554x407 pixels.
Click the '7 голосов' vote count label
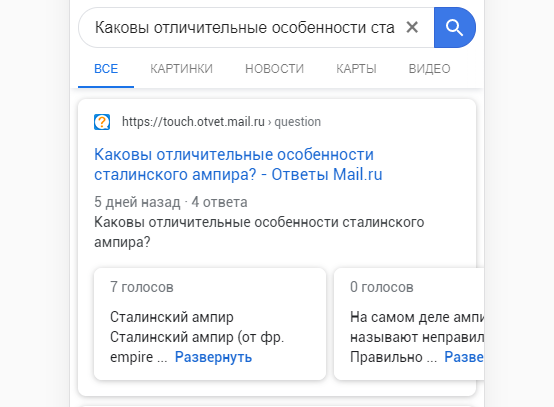pyautogui.click(x=142, y=287)
